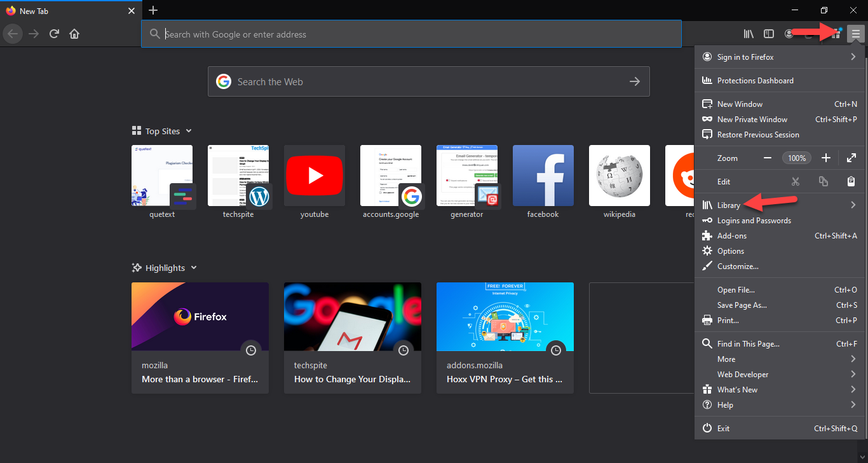Choose Options in the Firefox menu

[x=730, y=251]
